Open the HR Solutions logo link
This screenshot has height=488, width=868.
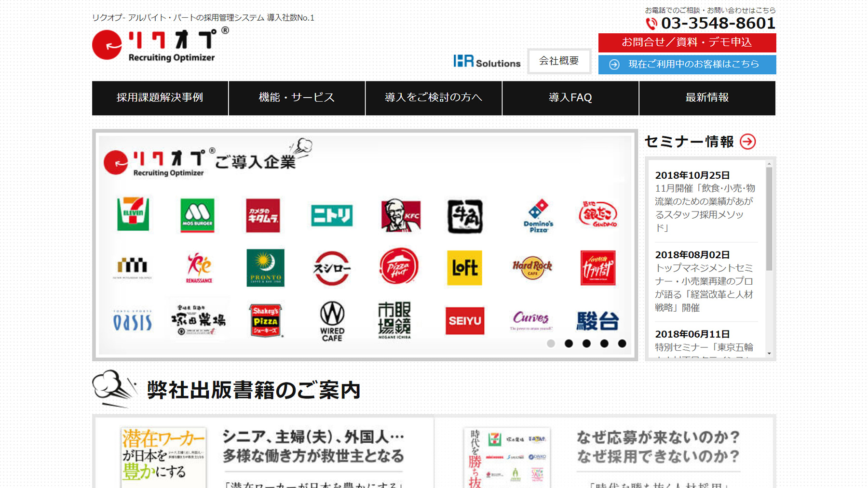pyautogui.click(x=487, y=61)
